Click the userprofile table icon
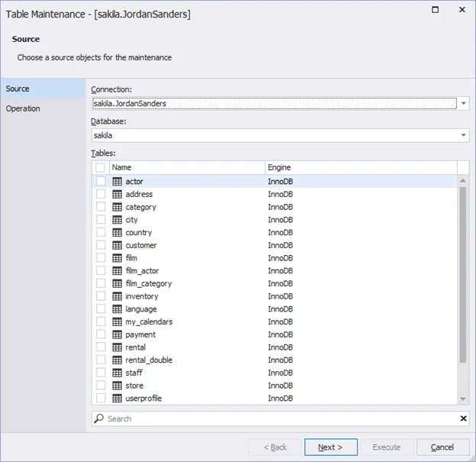This screenshot has height=462, width=476. [117, 399]
